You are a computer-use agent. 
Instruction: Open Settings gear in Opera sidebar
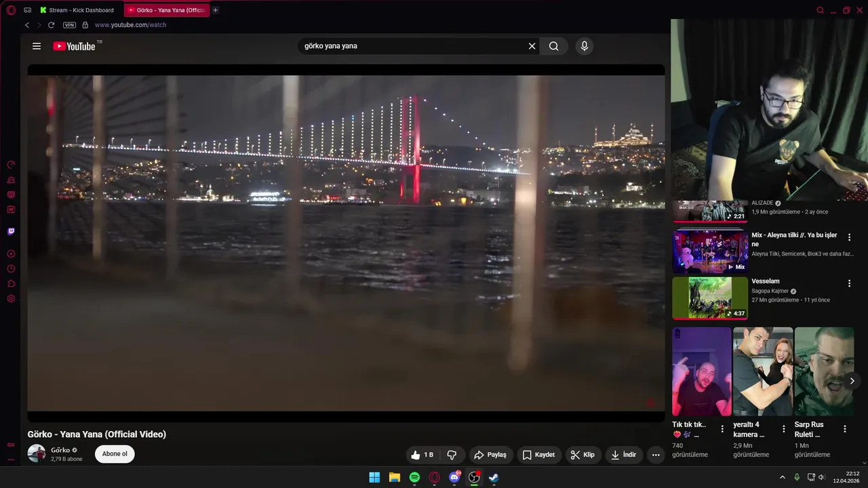click(x=11, y=298)
